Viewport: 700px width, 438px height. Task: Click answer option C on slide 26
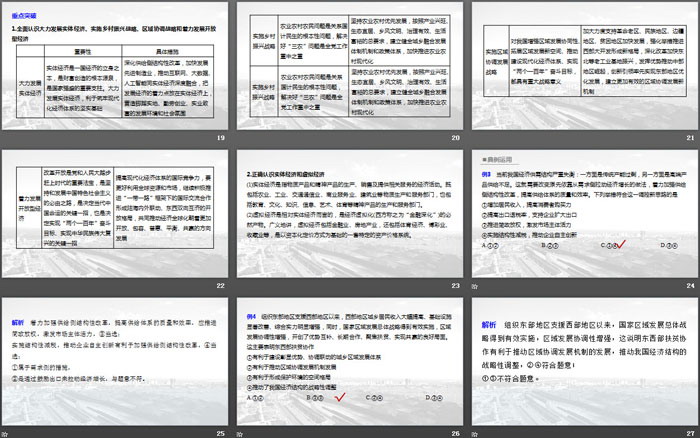374,397
